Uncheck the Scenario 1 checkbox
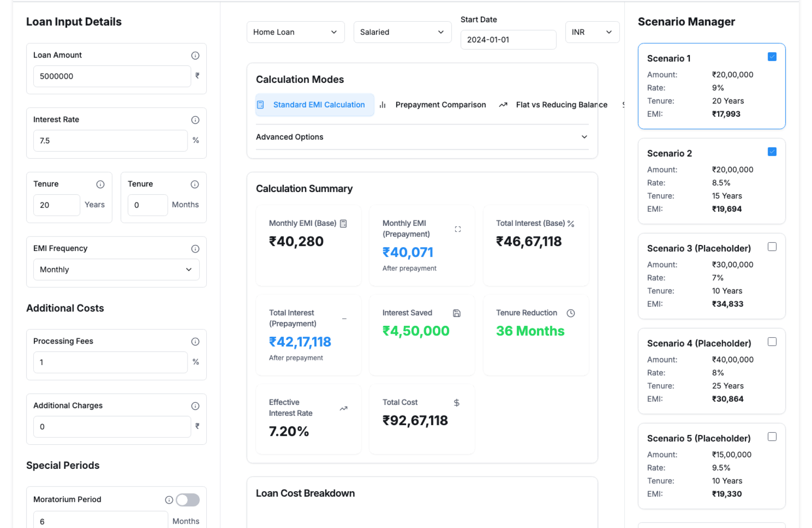 (772, 57)
